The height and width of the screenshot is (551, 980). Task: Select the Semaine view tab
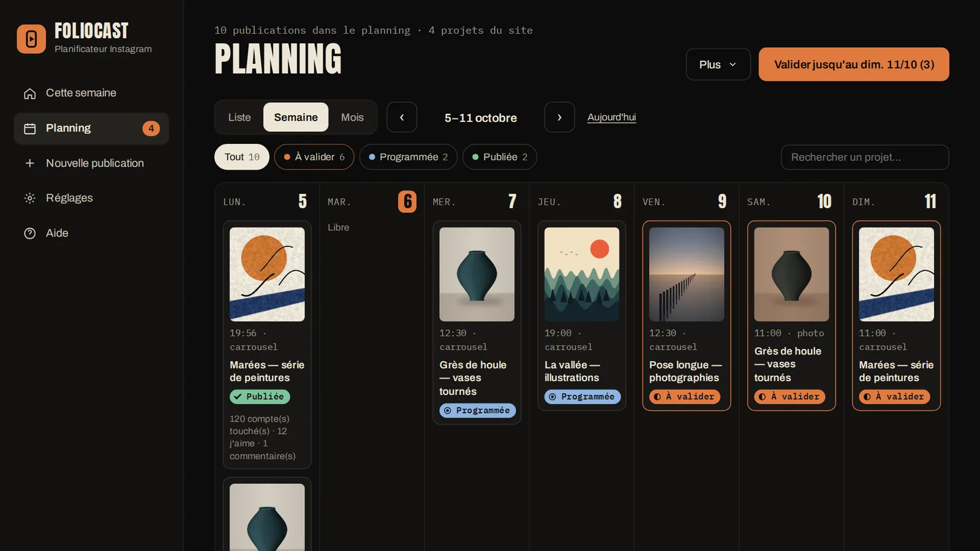[296, 117]
